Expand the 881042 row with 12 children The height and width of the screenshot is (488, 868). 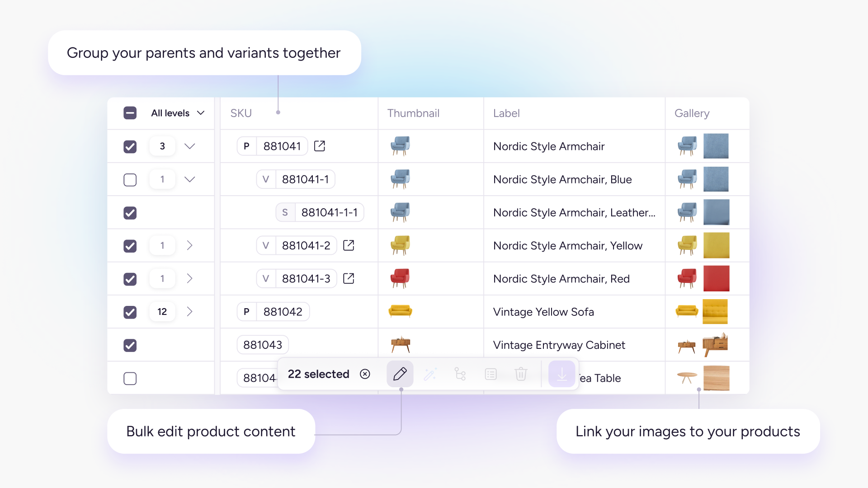point(190,312)
